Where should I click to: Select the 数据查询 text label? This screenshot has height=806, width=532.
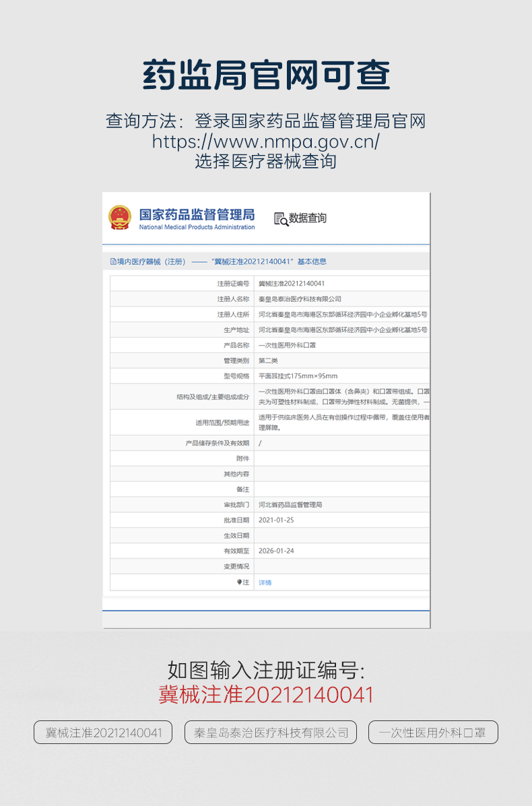308,218
